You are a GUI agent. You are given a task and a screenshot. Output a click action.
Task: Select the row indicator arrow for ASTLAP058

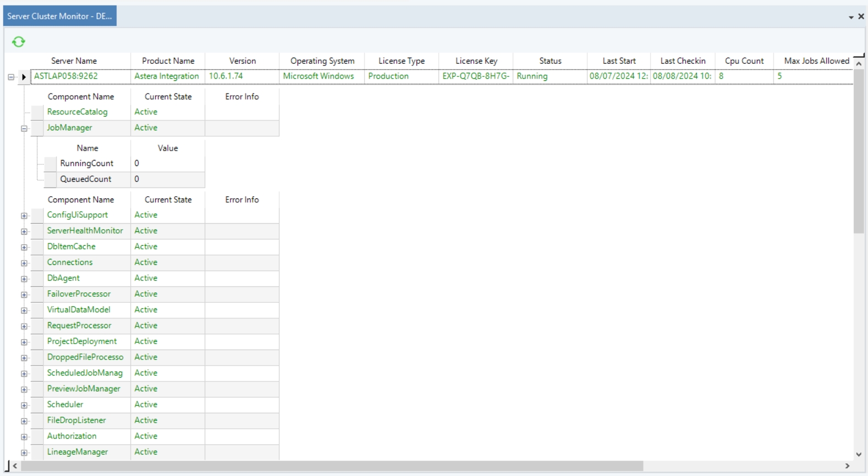(x=24, y=77)
